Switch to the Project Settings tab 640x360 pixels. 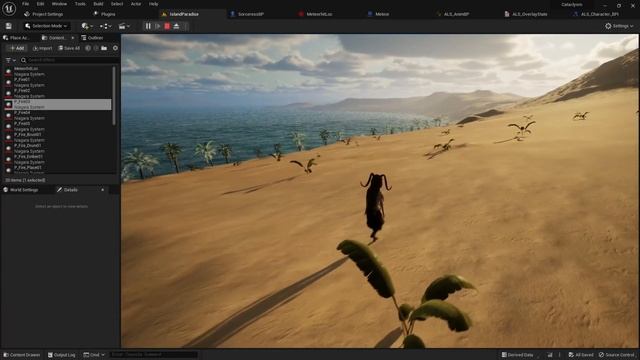pos(44,14)
